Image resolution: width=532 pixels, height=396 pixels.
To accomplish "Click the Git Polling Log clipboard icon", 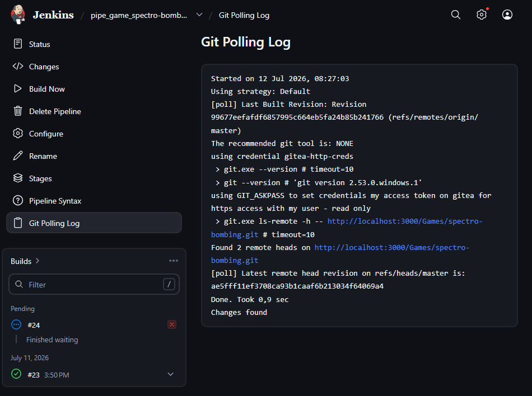I will tap(18, 223).
